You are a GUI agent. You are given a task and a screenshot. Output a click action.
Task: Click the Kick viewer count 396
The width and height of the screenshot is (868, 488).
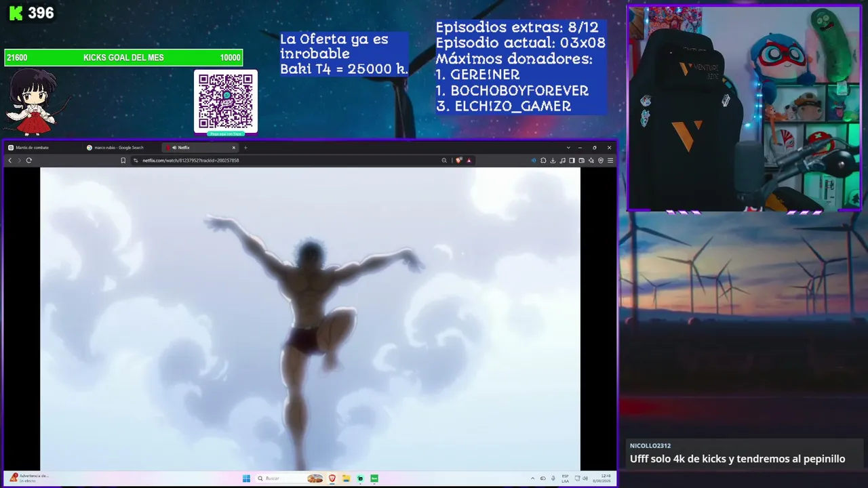coord(41,13)
